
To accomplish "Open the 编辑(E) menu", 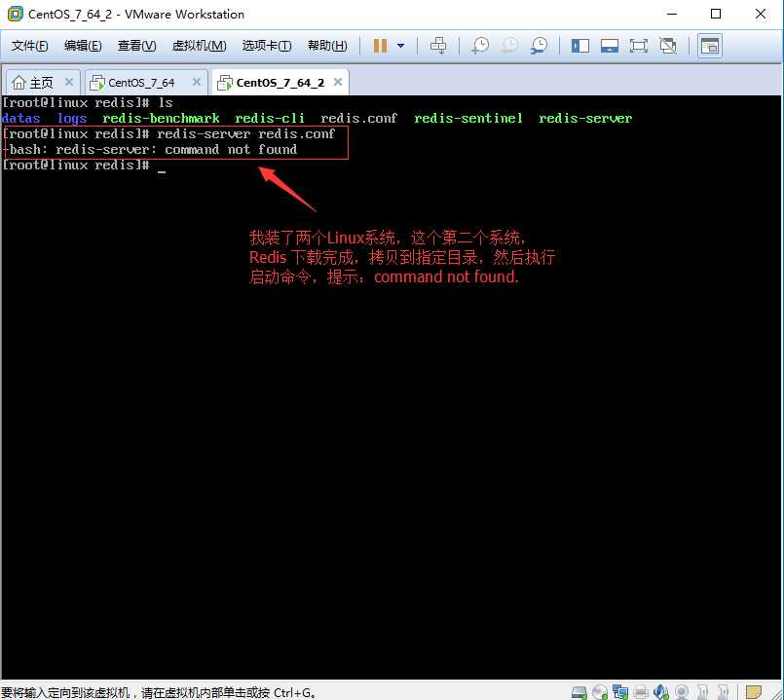I will (83, 46).
